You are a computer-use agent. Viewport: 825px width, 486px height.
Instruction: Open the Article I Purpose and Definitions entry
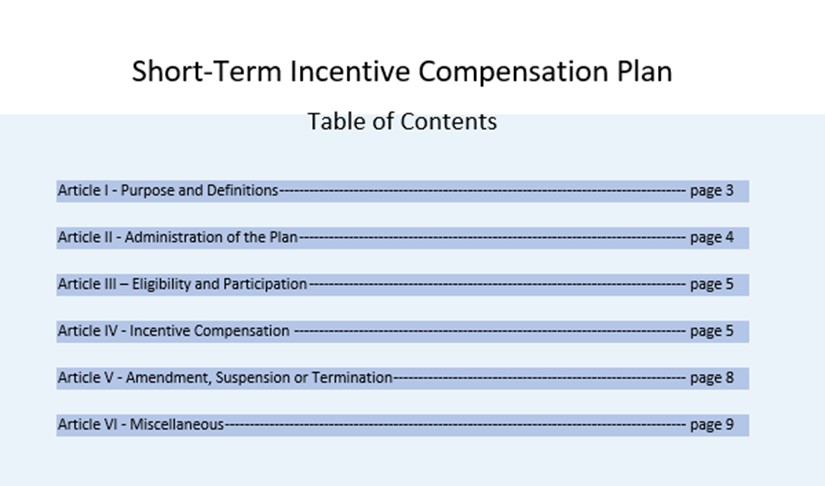tap(167, 190)
